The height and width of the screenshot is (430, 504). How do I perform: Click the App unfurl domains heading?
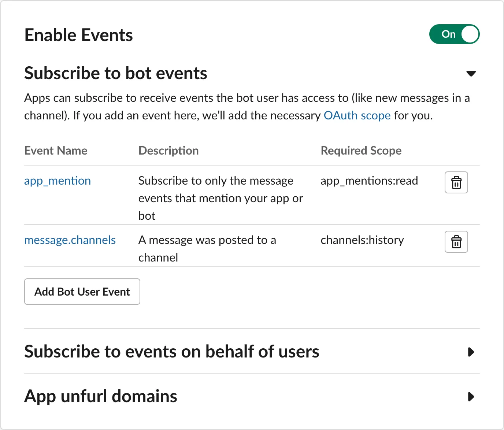[100, 396]
